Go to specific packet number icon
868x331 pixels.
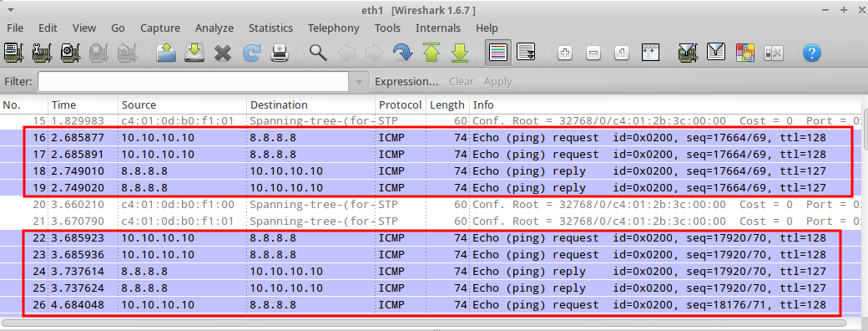(x=402, y=53)
